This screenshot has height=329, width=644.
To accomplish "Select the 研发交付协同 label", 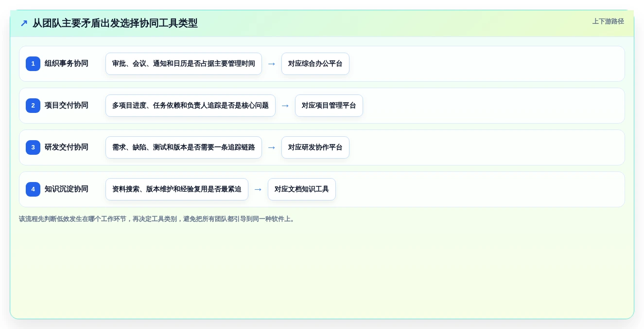I will pyautogui.click(x=67, y=147).
